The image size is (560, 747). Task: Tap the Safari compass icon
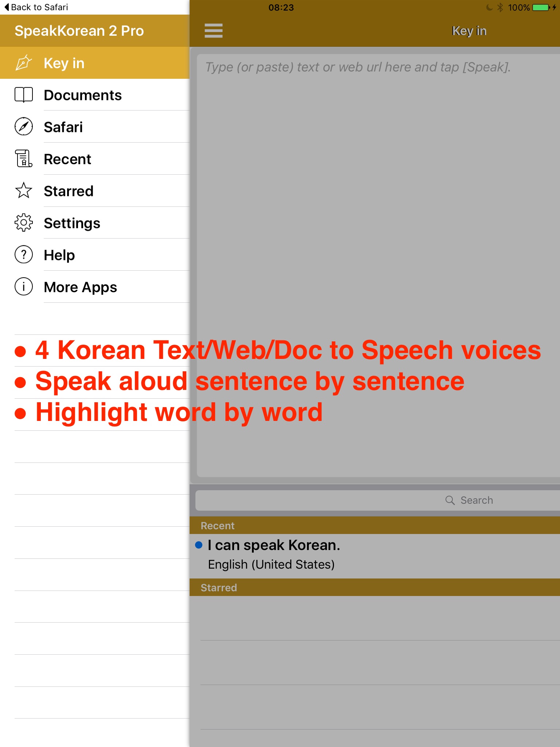point(24,127)
